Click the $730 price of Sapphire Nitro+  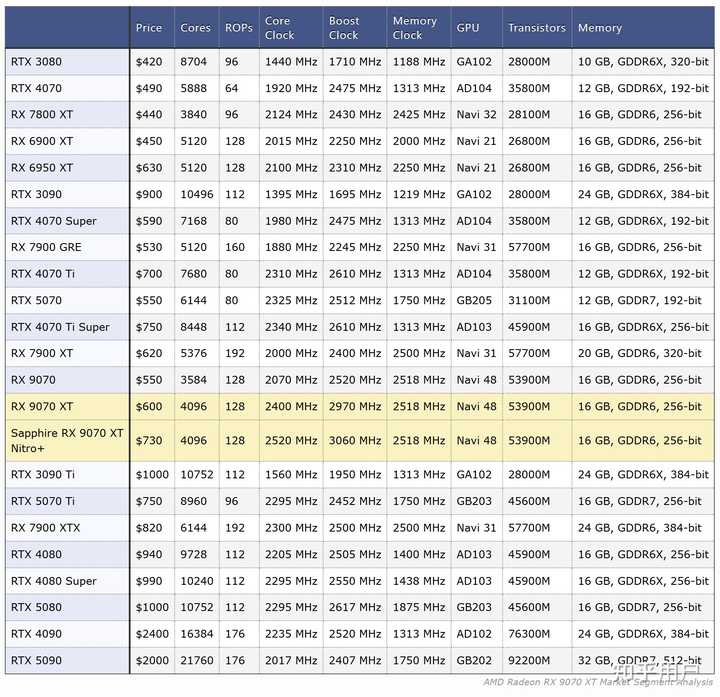click(x=149, y=440)
